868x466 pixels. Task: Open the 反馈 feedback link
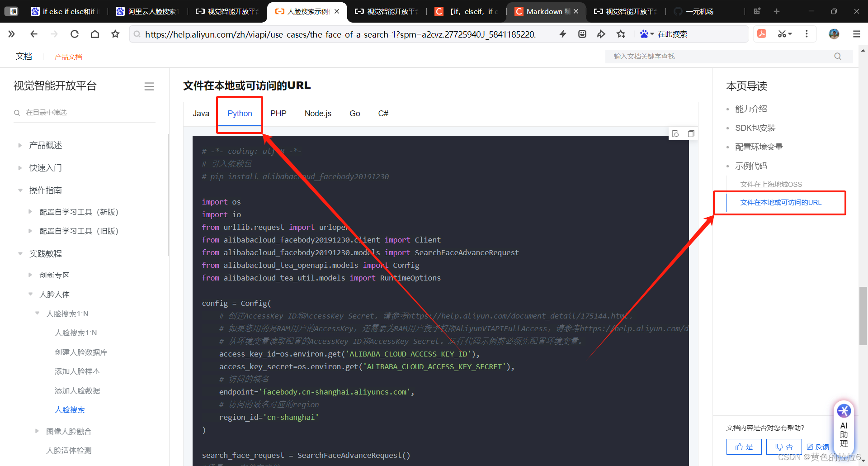[x=818, y=447]
